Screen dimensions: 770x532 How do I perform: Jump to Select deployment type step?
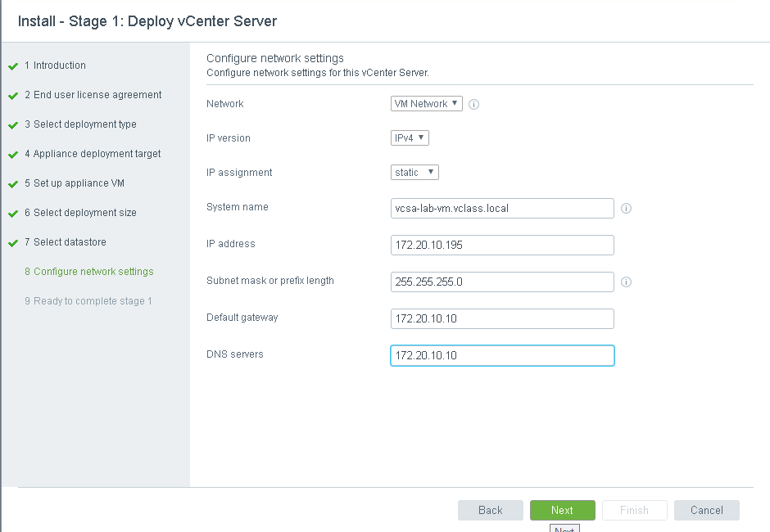(x=84, y=124)
